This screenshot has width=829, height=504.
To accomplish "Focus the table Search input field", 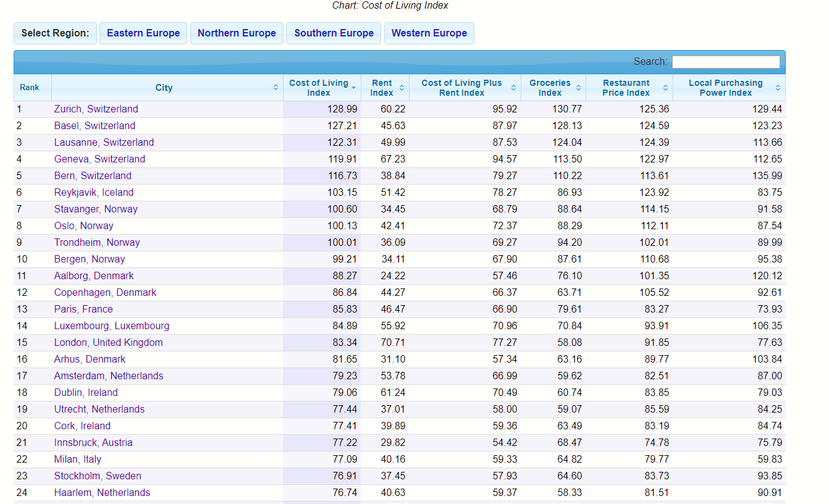I will point(725,62).
